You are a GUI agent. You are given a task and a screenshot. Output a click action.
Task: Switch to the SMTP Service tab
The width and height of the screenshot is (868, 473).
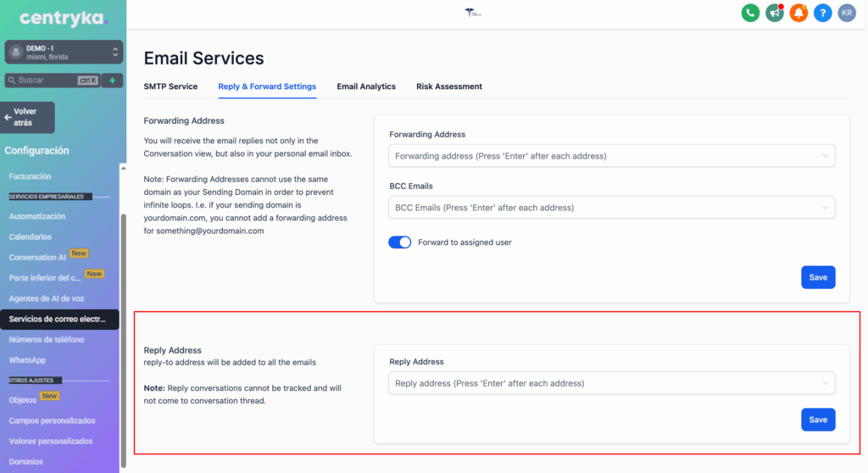pyautogui.click(x=170, y=86)
